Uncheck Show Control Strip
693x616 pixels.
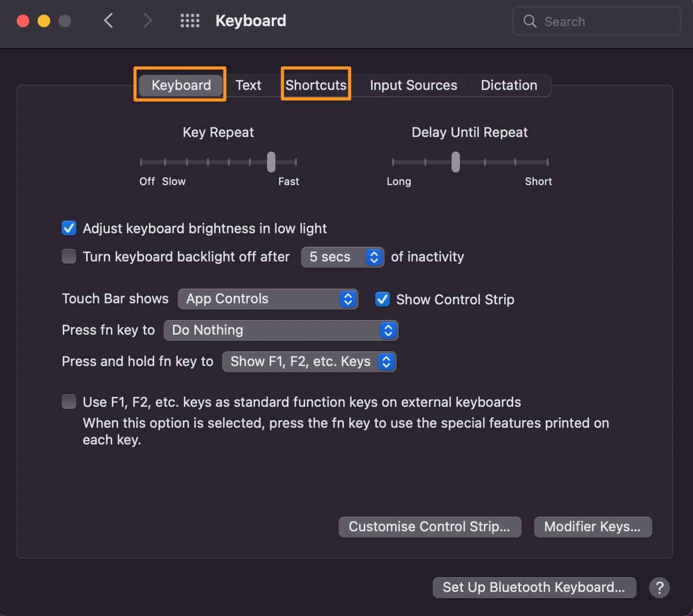[x=383, y=299]
